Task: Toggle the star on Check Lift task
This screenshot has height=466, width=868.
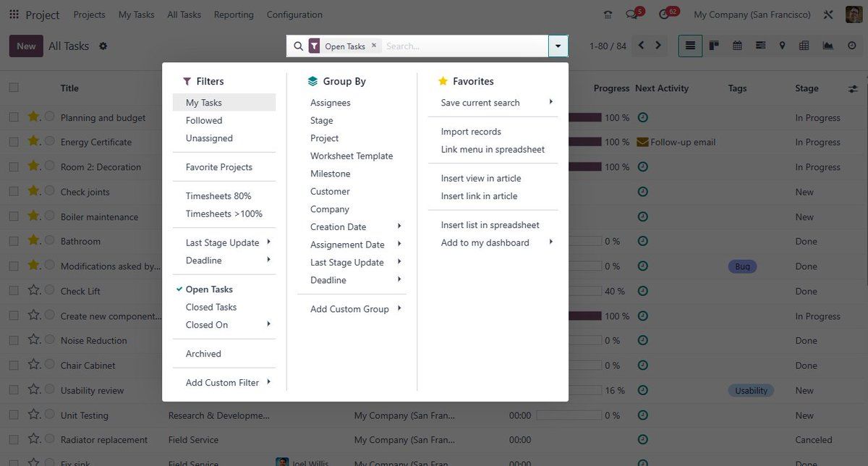Action: click(33, 291)
